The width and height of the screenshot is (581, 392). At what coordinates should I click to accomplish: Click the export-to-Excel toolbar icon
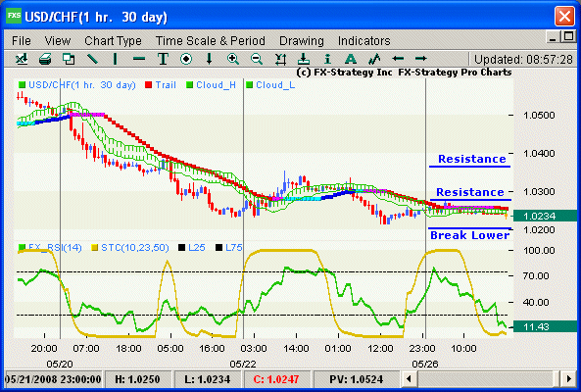[x=22, y=59]
